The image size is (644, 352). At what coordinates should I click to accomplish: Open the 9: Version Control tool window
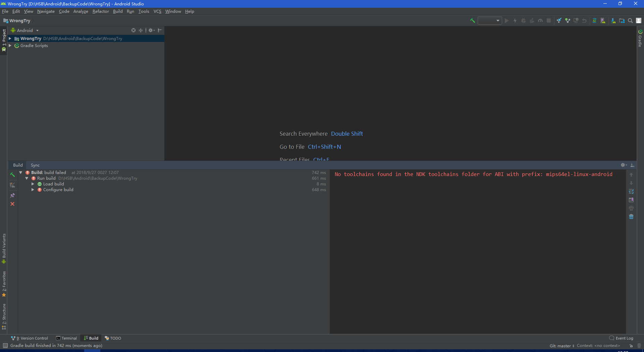tap(30, 338)
